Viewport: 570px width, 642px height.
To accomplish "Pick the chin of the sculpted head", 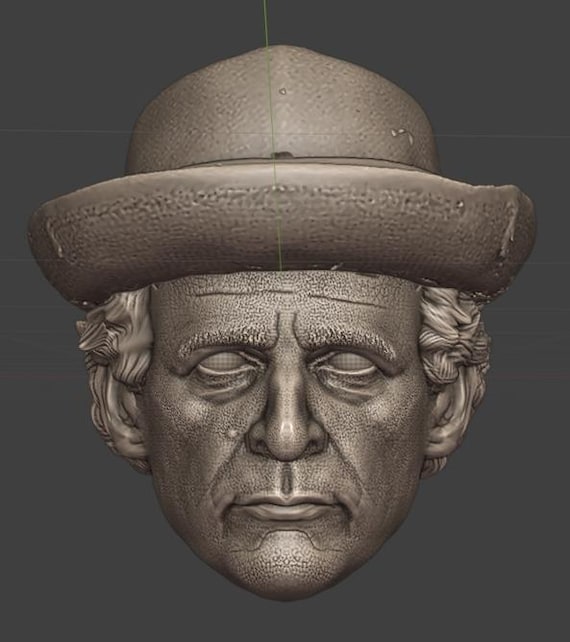I will point(285,567).
